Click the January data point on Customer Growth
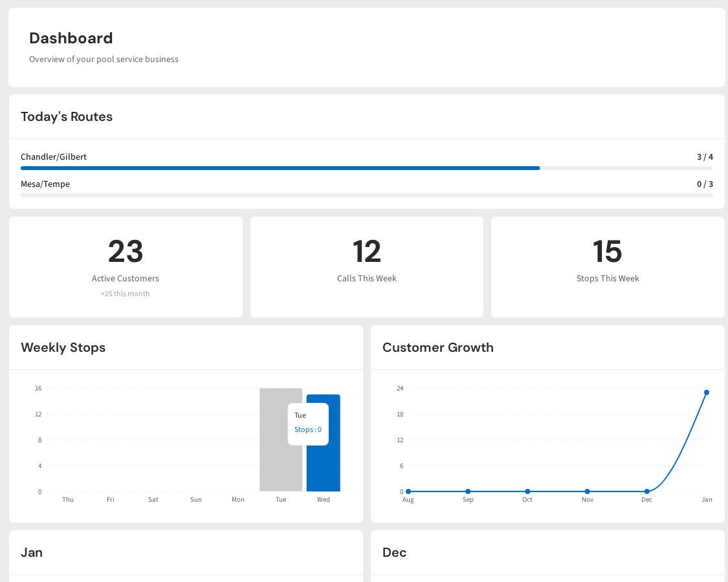Image resolution: width=728 pixels, height=582 pixels. point(706,392)
